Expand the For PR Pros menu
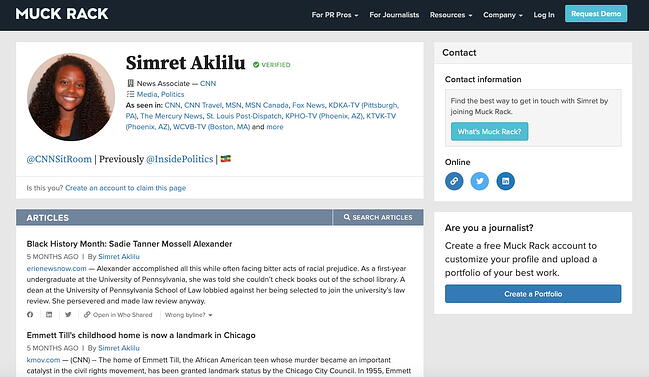 pos(335,15)
